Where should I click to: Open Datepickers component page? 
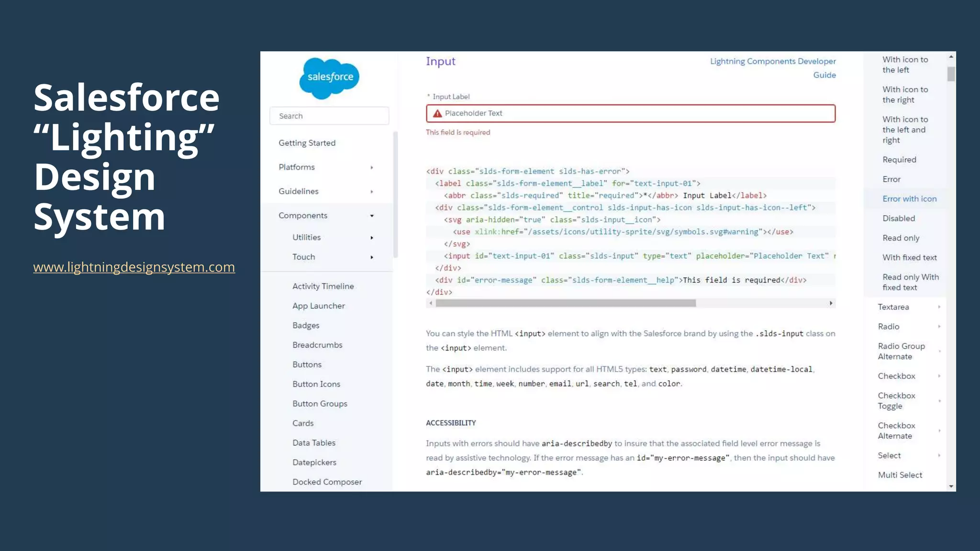pos(314,463)
